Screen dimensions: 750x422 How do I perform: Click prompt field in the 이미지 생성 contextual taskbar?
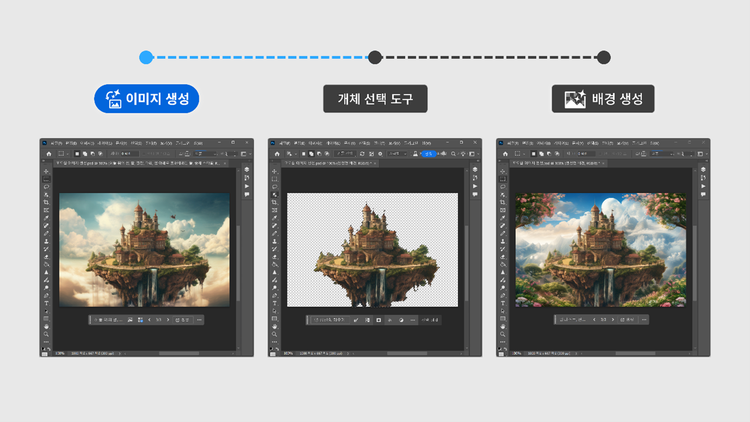(109, 320)
